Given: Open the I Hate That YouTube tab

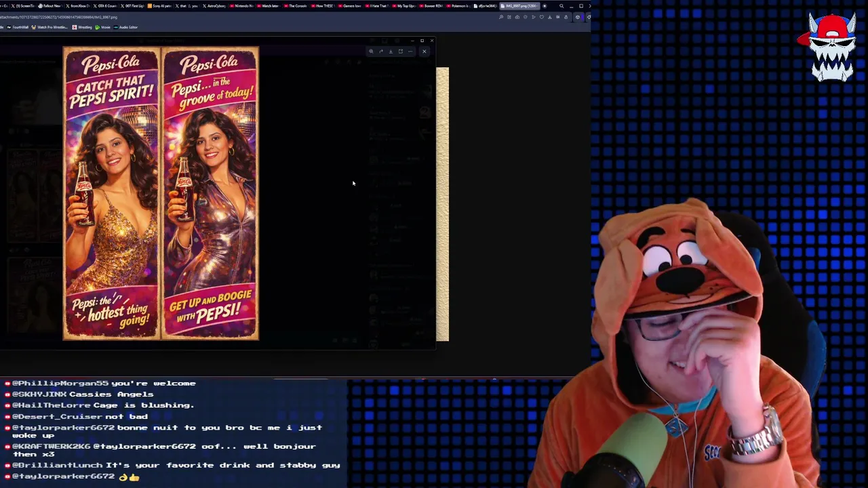Looking at the screenshot, I should pyautogui.click(x=377, y=5).
